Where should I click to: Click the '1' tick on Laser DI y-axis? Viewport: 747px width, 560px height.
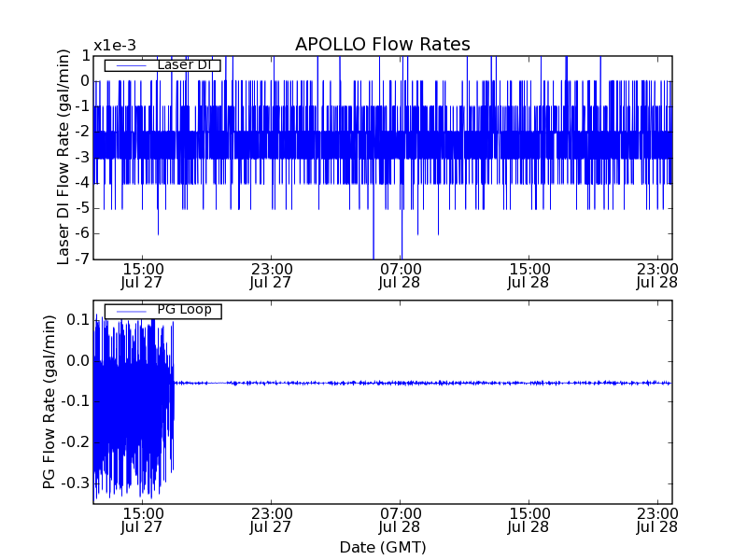click(x=86, y=56)
